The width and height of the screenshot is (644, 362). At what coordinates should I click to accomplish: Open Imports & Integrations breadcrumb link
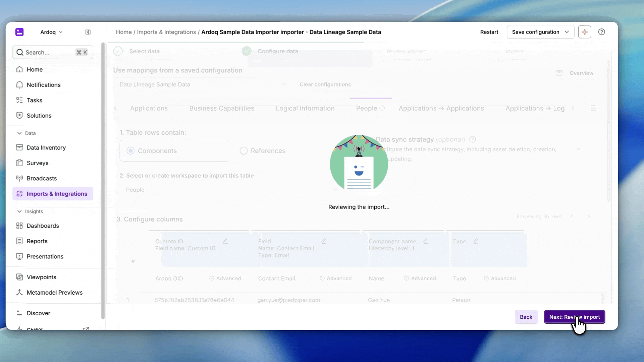(166, 32)
